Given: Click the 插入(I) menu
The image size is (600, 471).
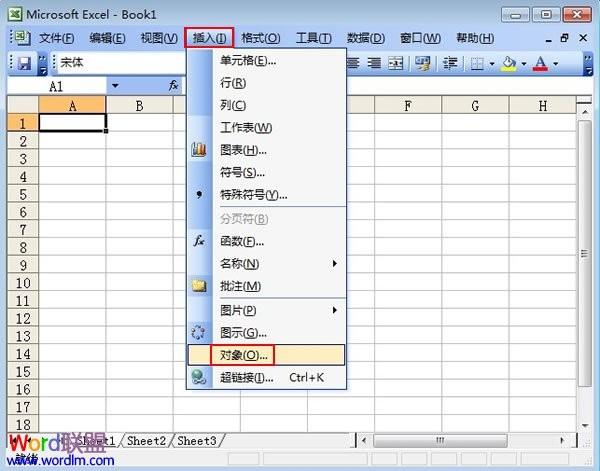Looking at the screenshot, I should [209, 38].
